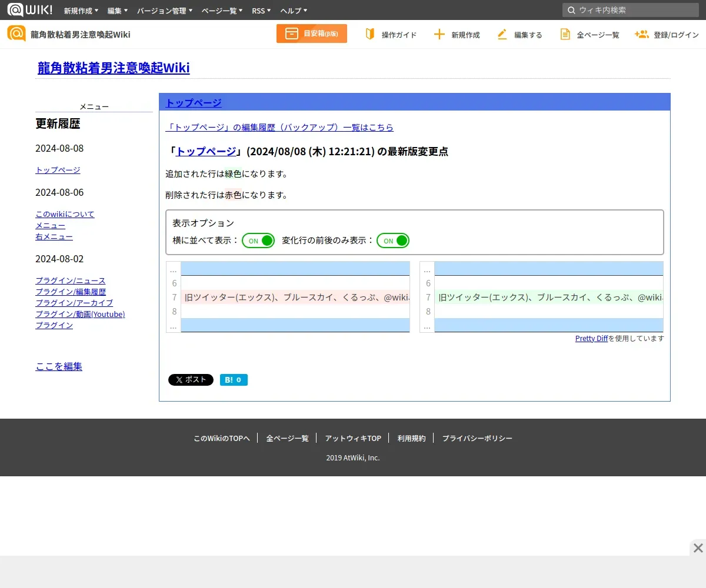Open the プラグイン/ニュース sidebar link
706x588 pixels.
click(x=71, y=280)
